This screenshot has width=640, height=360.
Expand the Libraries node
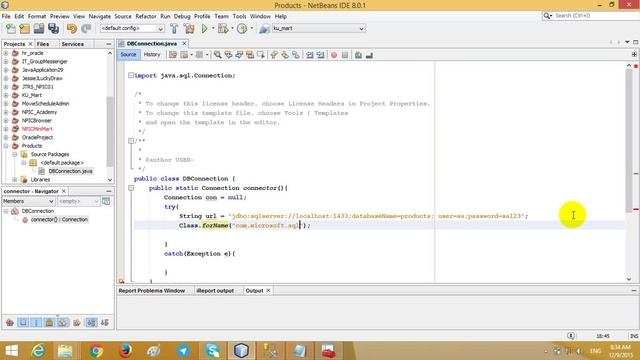[x=15, y=180]
